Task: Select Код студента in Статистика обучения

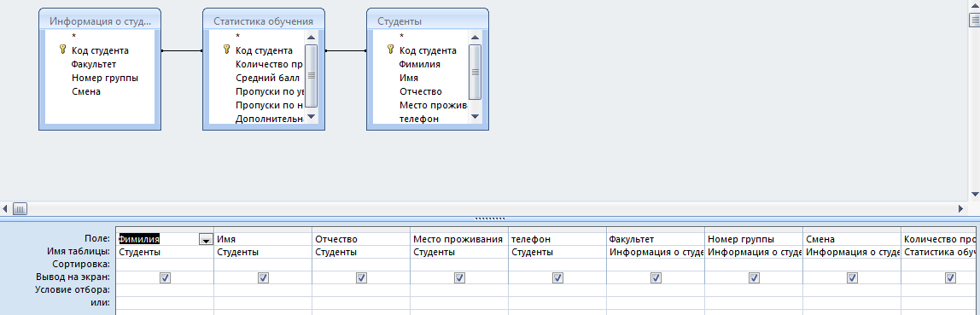Action: (264, 50)
